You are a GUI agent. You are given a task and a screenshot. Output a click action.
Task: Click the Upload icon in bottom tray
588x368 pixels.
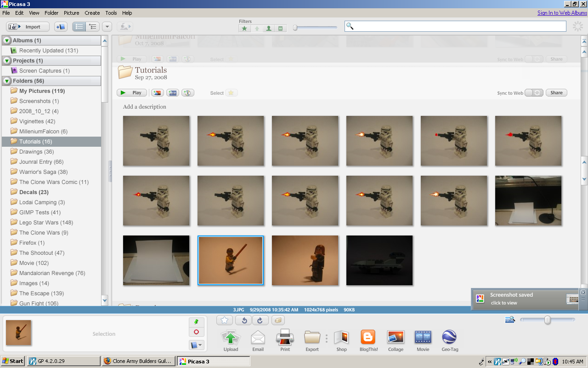tap(231, 338)
